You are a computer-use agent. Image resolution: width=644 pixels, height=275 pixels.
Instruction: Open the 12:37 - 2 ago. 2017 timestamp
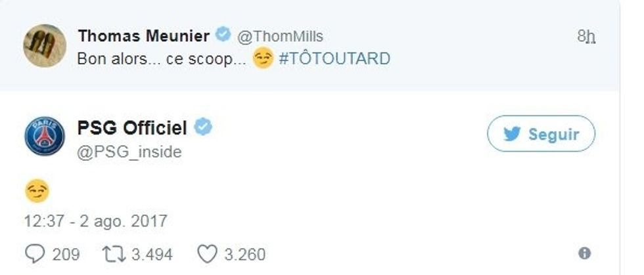(x=95, y=221)
